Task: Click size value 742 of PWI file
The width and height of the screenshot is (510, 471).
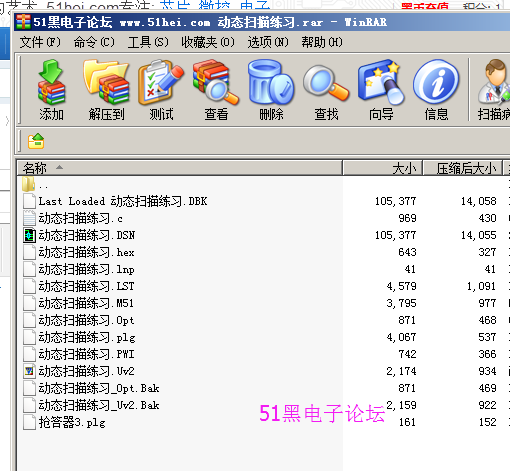Action: (x=407, y=354)
